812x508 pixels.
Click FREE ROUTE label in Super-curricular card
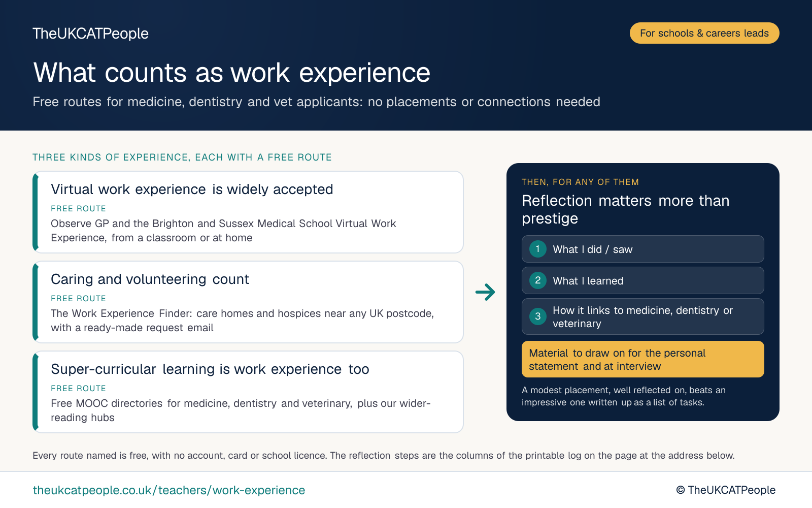tap(79, 389)
